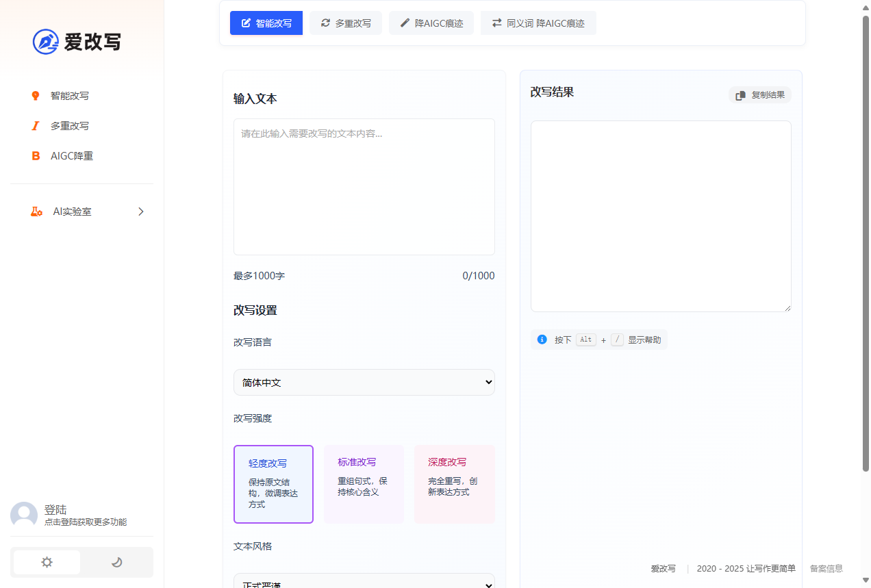Click the copy icon in 复制结果
This screenshot has height=588, width=871.
pyautogui.click(x=740, y=95)
